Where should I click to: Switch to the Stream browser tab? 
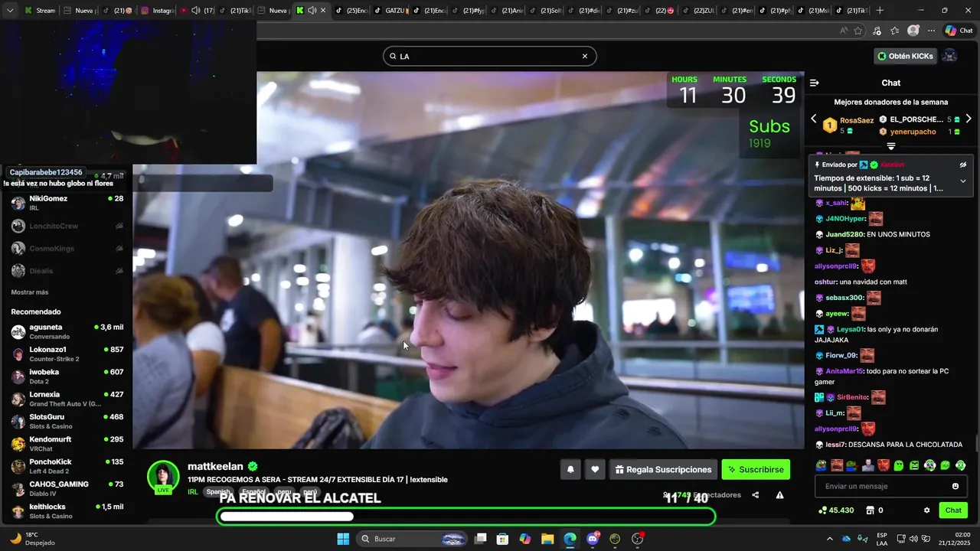click(x=40, y=11)
